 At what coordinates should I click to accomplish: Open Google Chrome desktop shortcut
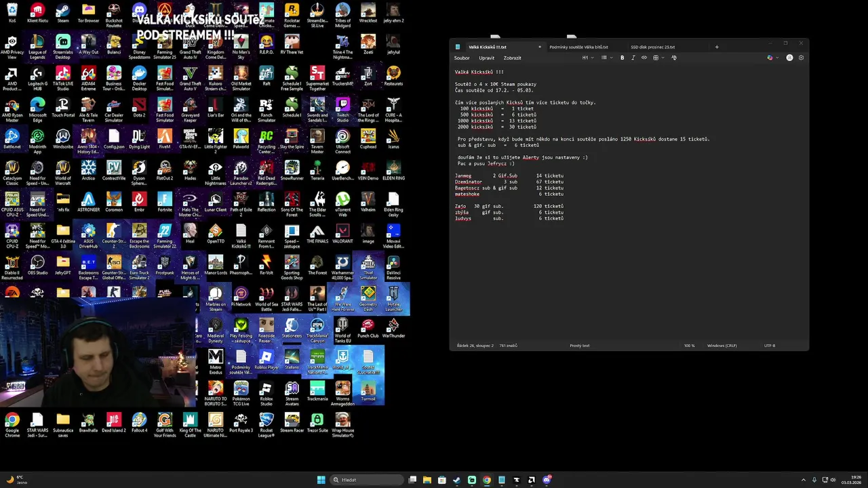(12, 424)
